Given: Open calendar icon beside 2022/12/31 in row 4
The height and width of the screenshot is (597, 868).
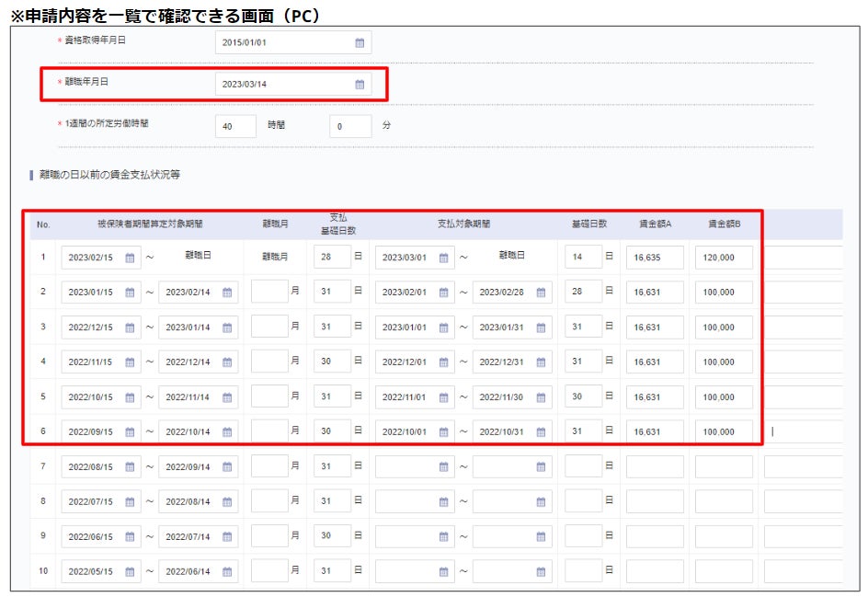Looking at the screenshot, I should tap(542, 362).
